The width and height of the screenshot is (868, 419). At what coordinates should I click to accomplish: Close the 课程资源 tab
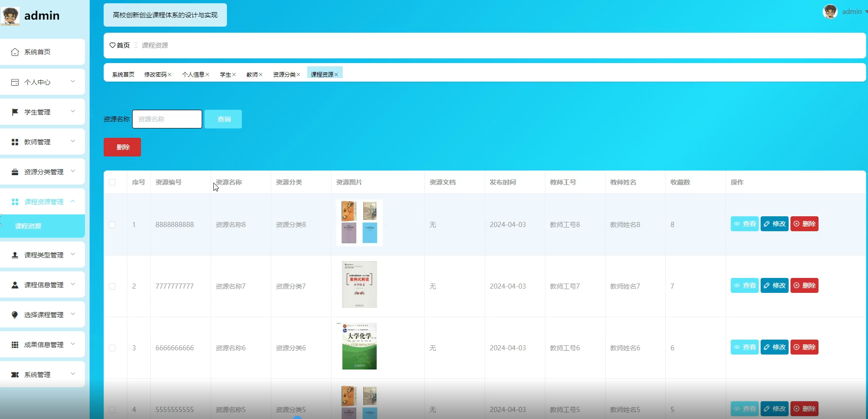[x=336, y=75]
